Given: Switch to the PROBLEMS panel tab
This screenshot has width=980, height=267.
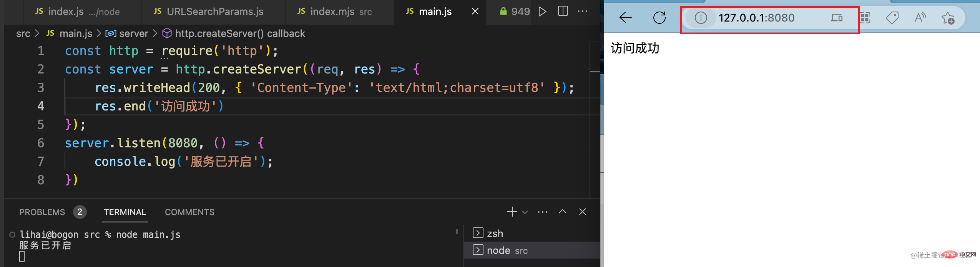Looking at the screenshot, I should [x=42, y=212].
